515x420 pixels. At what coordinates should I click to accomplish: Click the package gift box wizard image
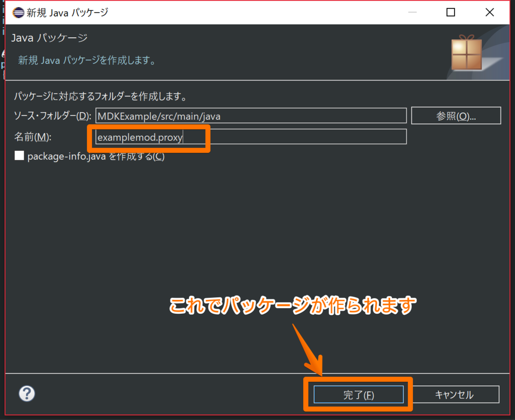click(x=466, y=52)
